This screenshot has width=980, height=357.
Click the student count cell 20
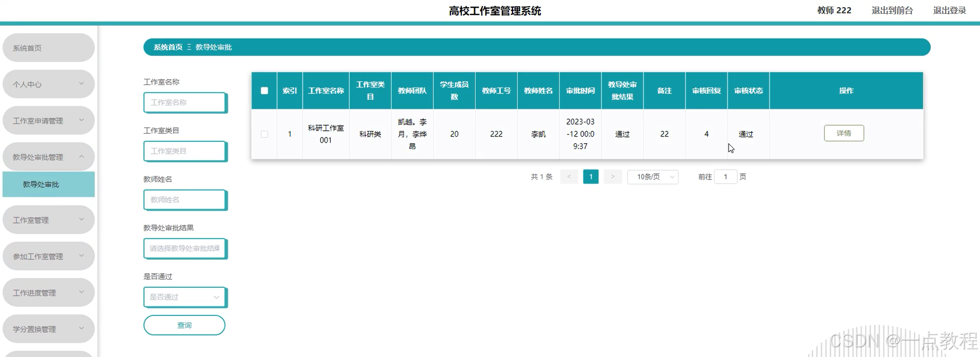[454, 134]
